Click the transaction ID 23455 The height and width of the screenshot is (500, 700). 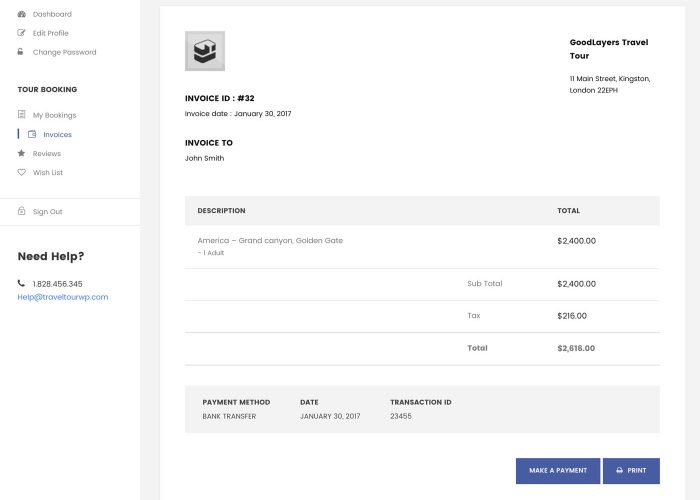pos(401,416)
